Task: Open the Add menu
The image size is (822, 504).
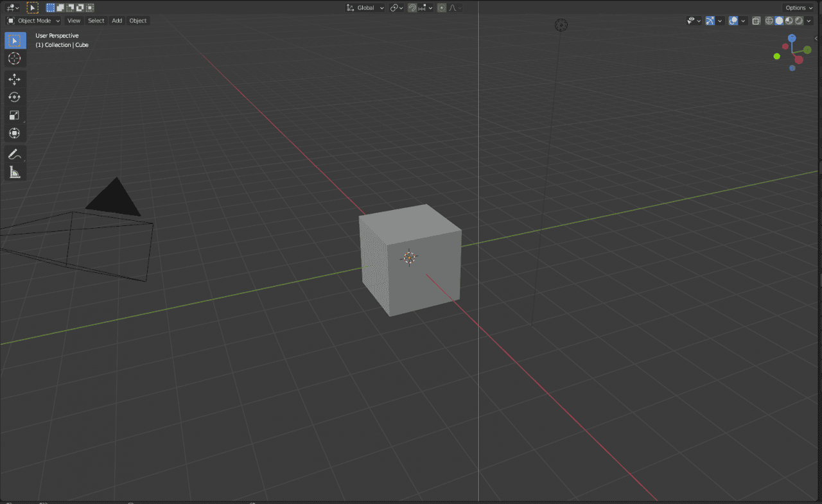Action: coord(117,21)
